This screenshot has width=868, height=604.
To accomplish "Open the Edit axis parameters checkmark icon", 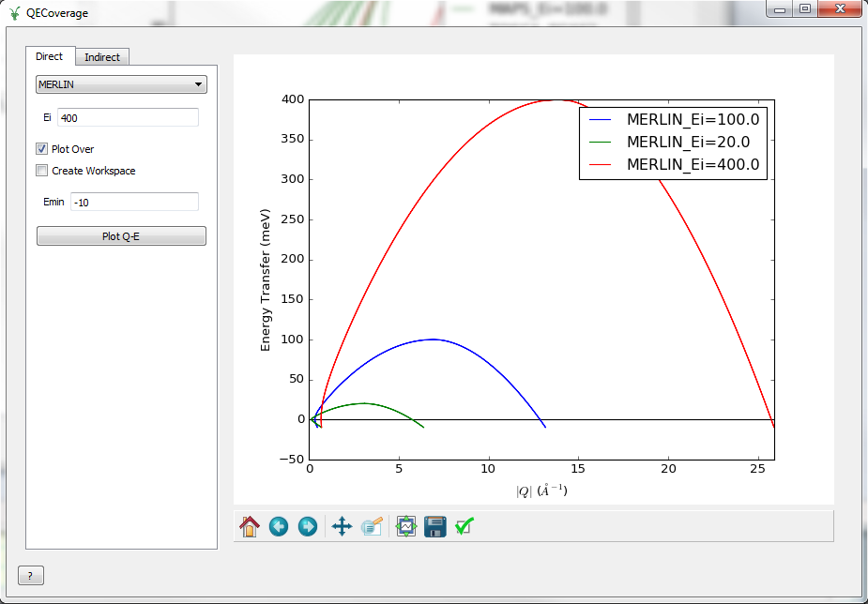I will coord(464,526).
